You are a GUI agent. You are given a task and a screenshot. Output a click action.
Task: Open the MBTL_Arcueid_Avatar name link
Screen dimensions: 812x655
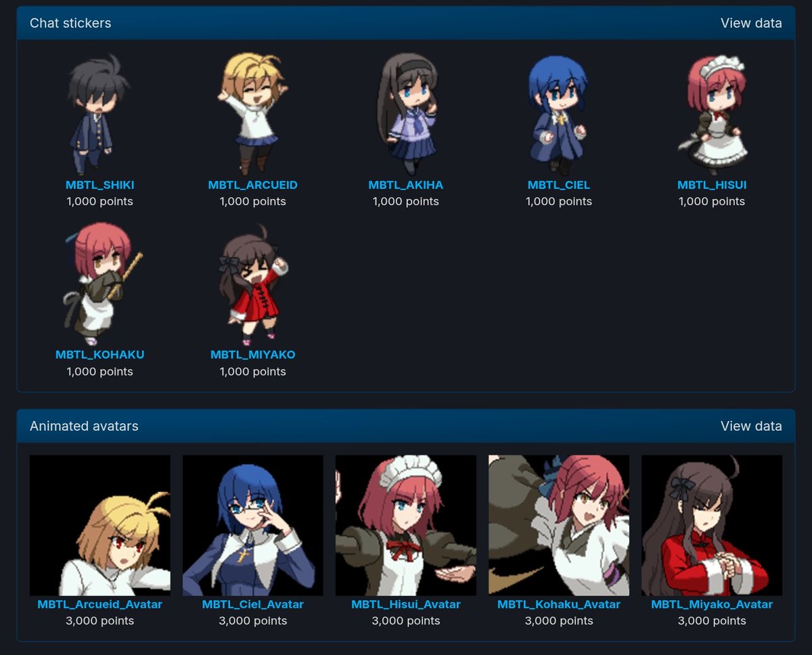[100, 604]
